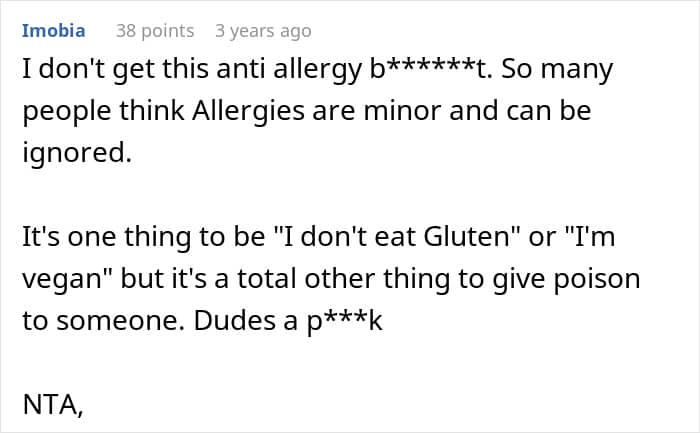
Task: Click the word Dudes in comment
Action: click(234, 321)
